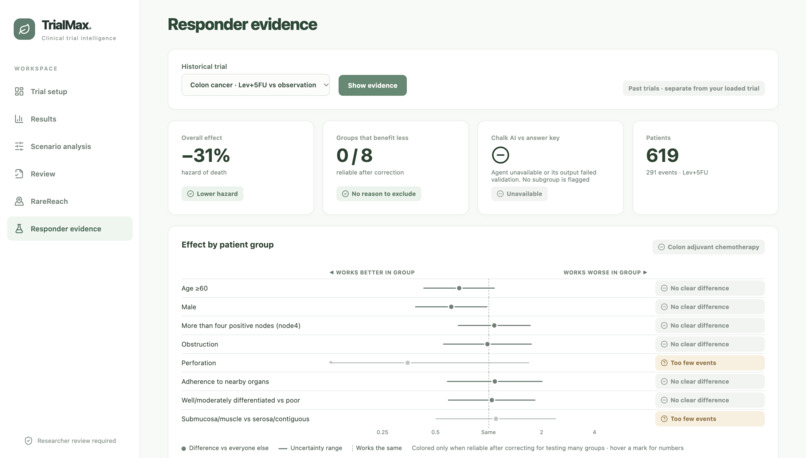The image size is (806, 458).
Task: Select Responder evidence sidebar item
Action: 70,229
